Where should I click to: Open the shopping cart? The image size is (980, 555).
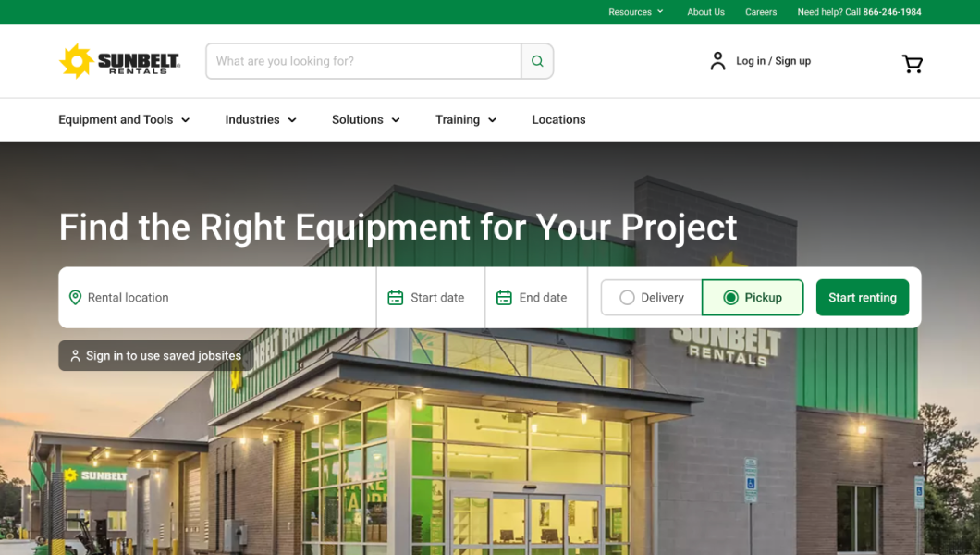(912, 63)
